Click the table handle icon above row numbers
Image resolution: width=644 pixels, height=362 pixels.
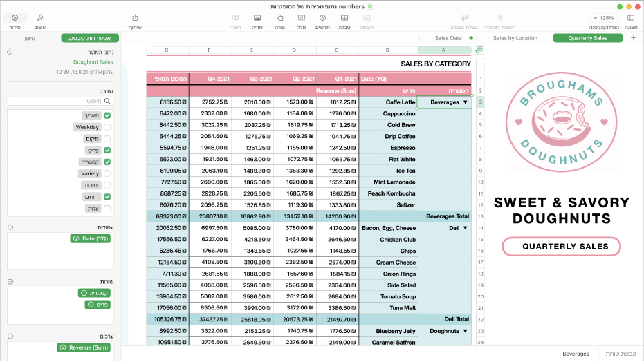click(x=479, y=50)
